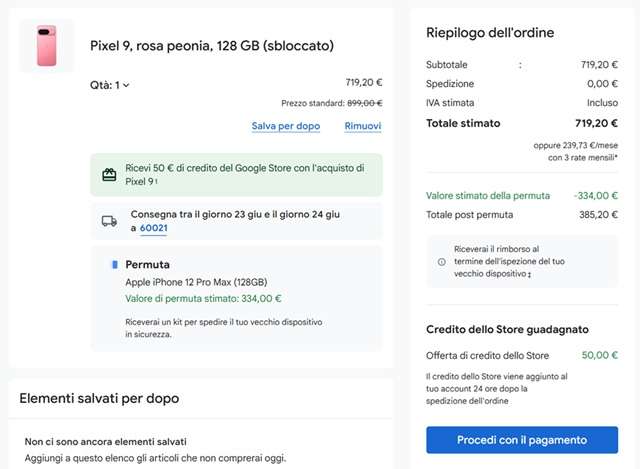Click the pink Pixel 9 product image
Screen dimensions: 640x469
coord(47,46)
